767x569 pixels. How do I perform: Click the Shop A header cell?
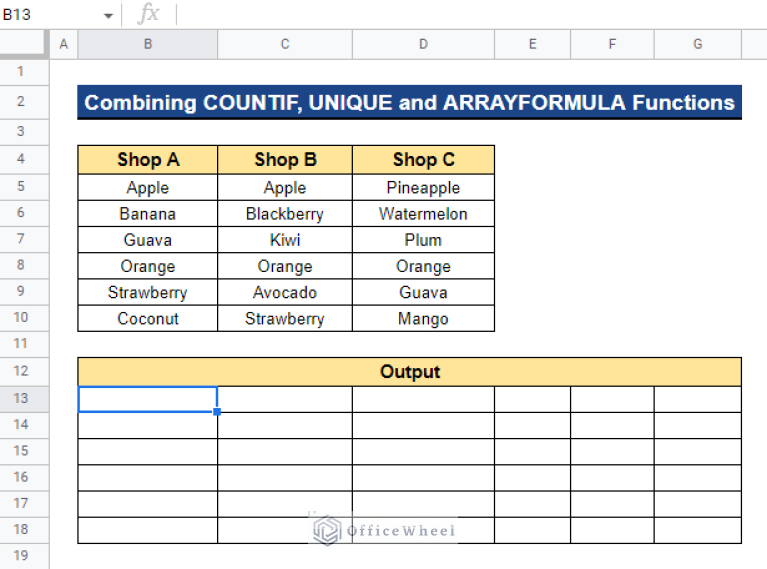[148, 160]
